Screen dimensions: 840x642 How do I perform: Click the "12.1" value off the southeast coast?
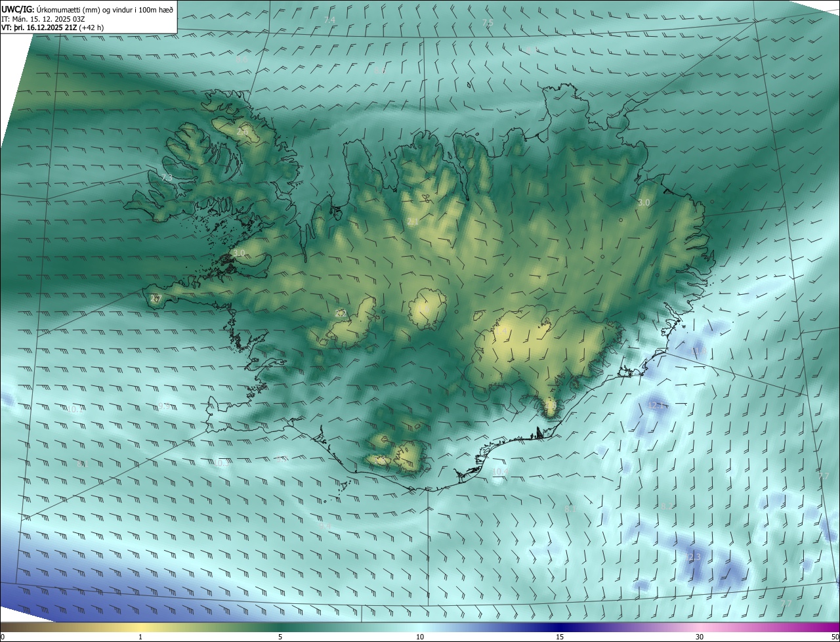click(656, 406)
